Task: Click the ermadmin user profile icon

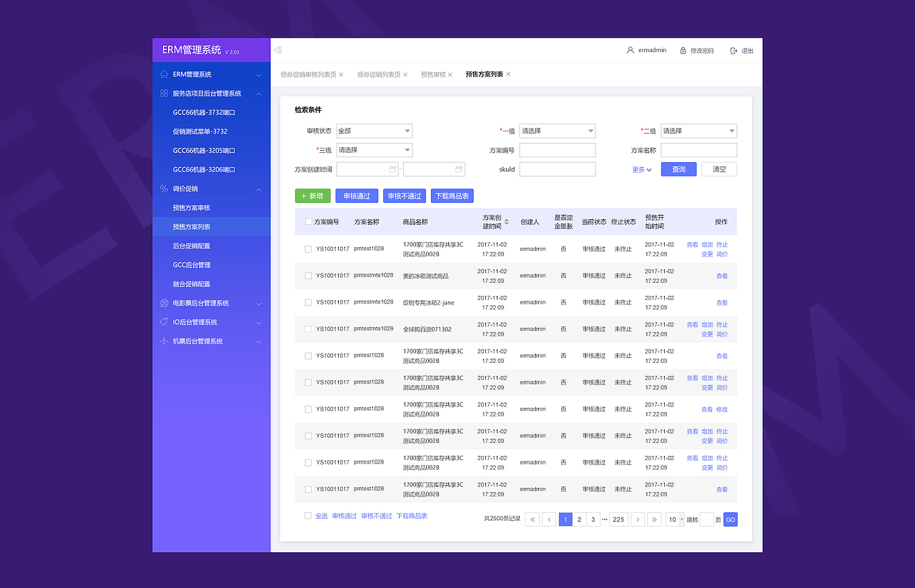Action: pyautogui.click(x=630, y=51)
